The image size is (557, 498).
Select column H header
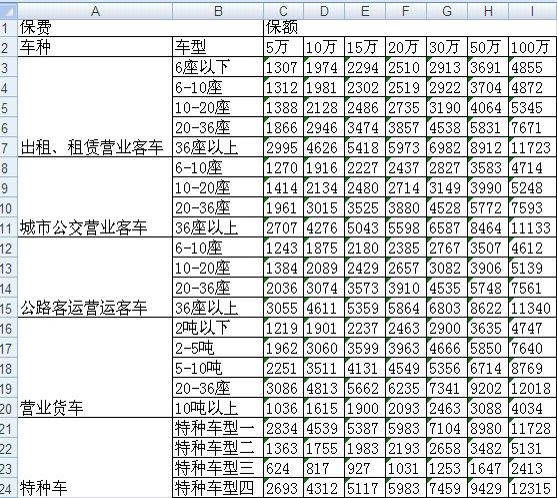pyautogui.click(x=488, y=11)
